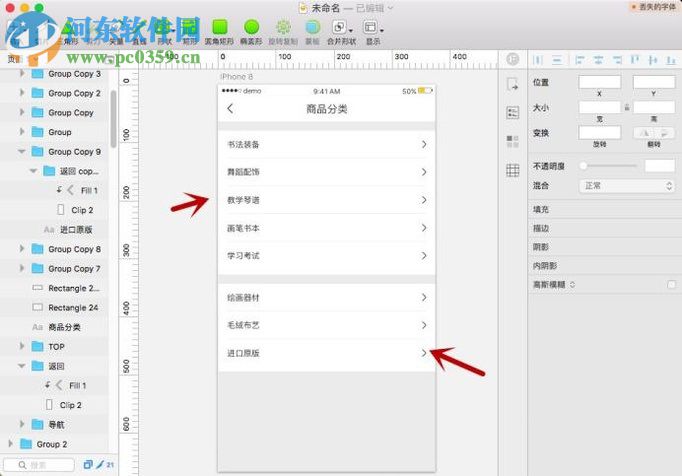Click the distribute horizontally icon in inspector
The image size is (682, 476).
click(538, 60)
